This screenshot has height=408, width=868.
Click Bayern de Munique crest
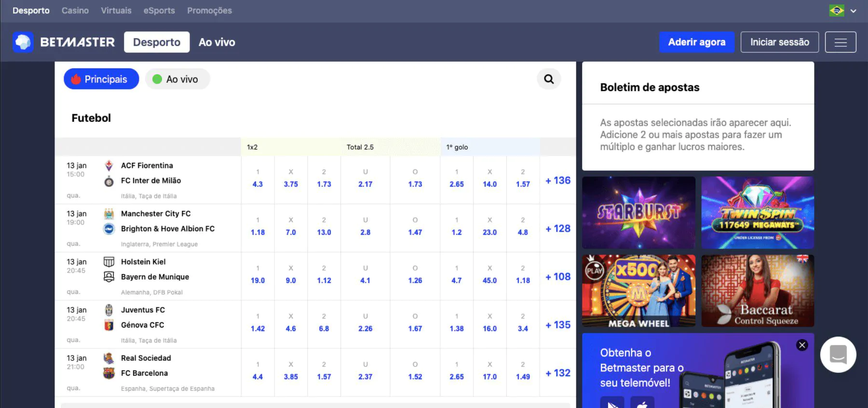109,277
